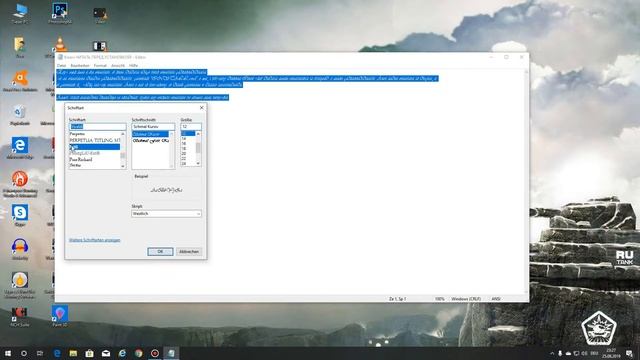The width and height of the screenshot is (640, 360).
Task: Open Internet Explorer from taskbar
Action: 122,353
